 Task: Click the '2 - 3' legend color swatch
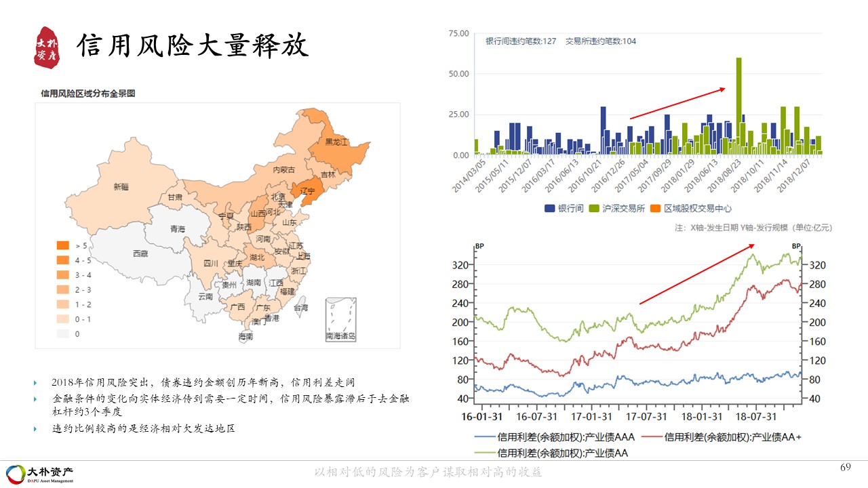click(63, 289)
